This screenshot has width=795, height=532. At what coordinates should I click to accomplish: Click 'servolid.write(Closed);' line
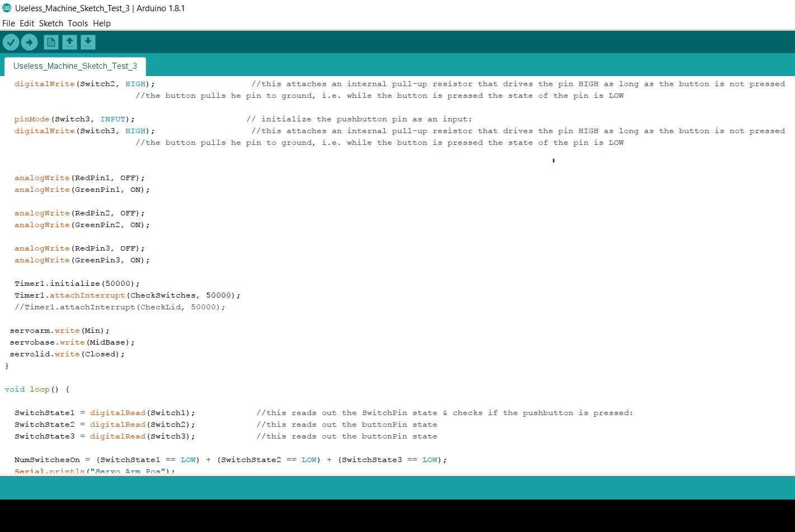[x=67, y=354]
